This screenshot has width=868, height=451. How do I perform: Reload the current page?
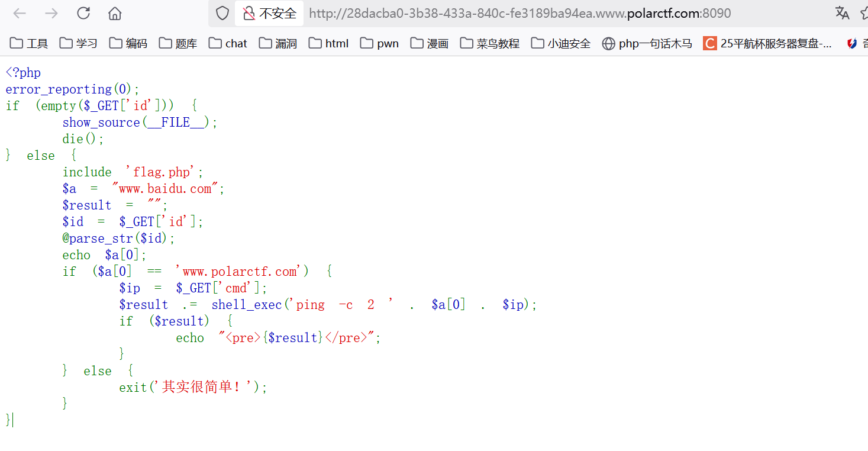click(x=83, y=13)
